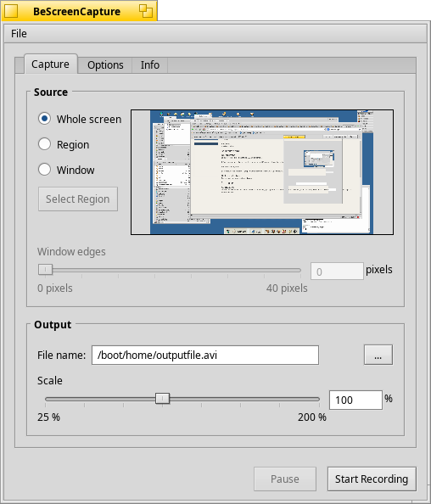Click the Window edges slider handle
The width and height of the screenshot is (431, 504).
click(45, 269)
